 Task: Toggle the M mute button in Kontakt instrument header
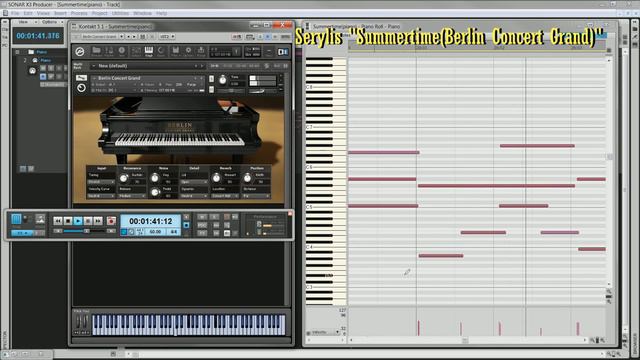[211, 89]
